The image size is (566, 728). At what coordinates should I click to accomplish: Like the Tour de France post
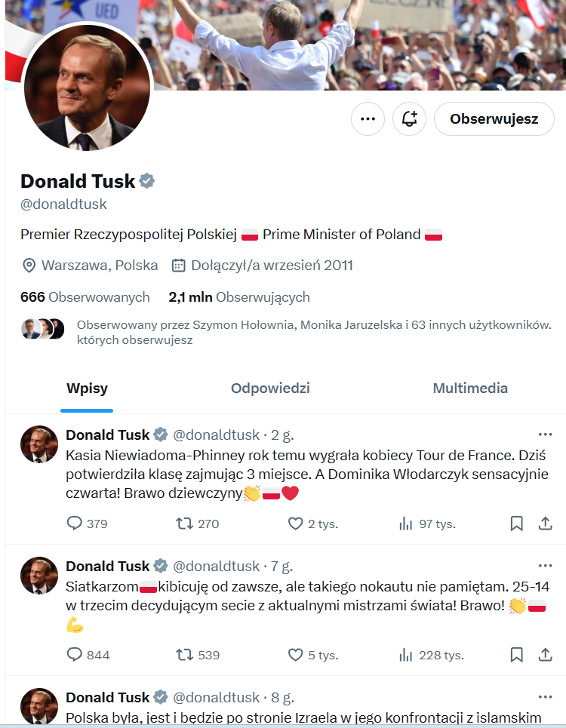point(296,524)
